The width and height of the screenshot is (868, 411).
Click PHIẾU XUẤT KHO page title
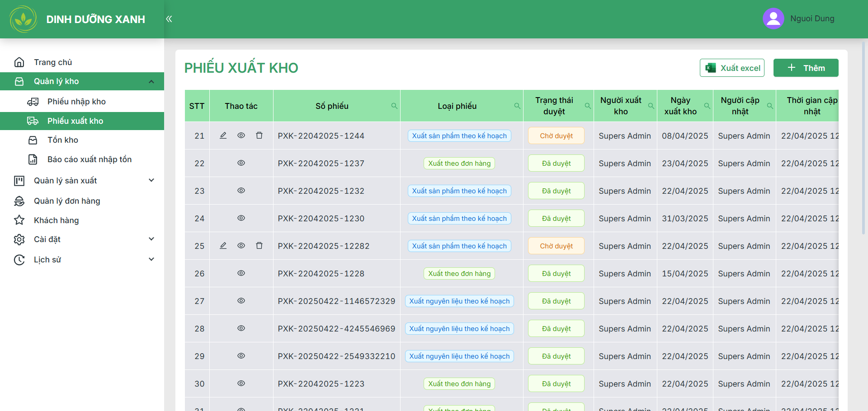click(241, 68)
